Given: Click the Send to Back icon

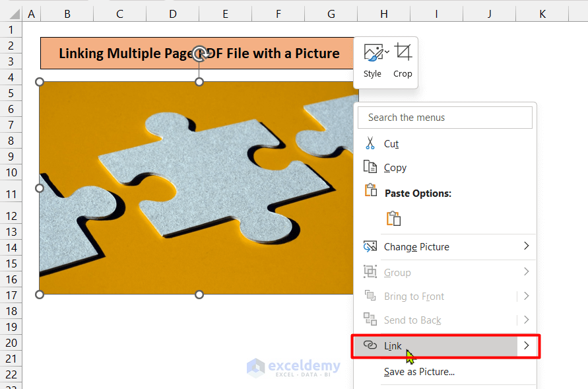Looking at the screenshot, I should pos(370,319).
